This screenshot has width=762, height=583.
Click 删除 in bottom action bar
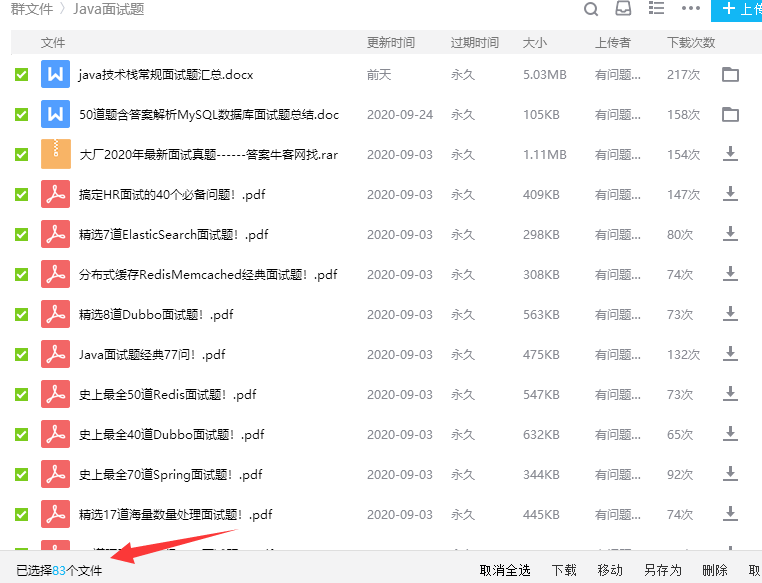(715, 570)
